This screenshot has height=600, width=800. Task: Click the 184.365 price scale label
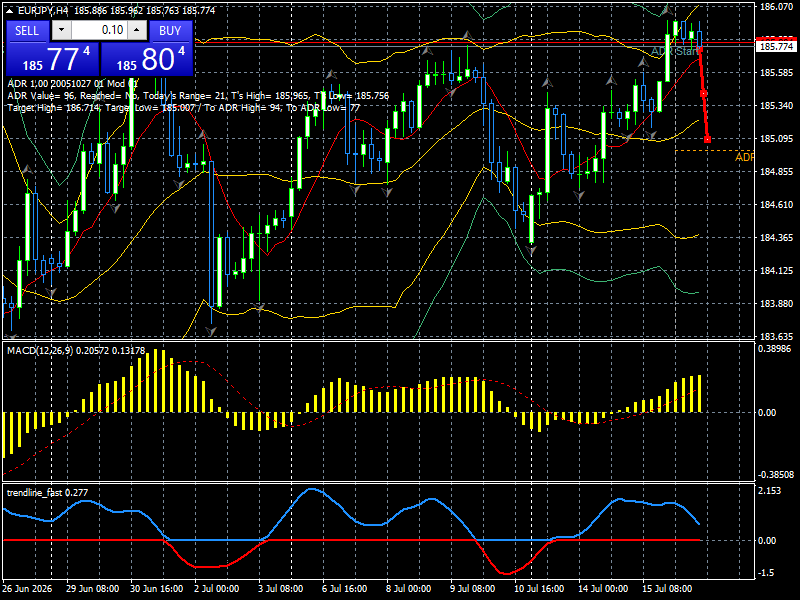click(777, 238)
